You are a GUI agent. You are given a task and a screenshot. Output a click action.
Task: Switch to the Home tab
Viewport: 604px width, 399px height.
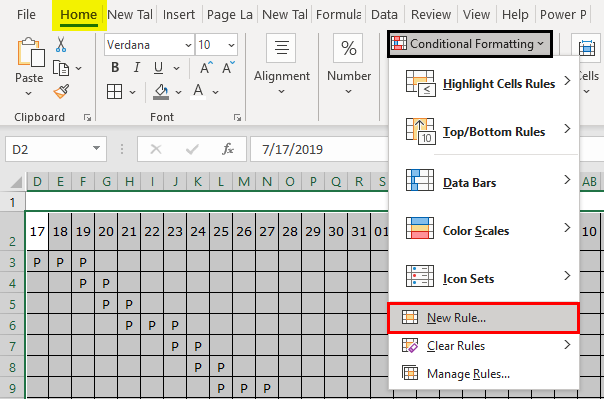[79, 15]
